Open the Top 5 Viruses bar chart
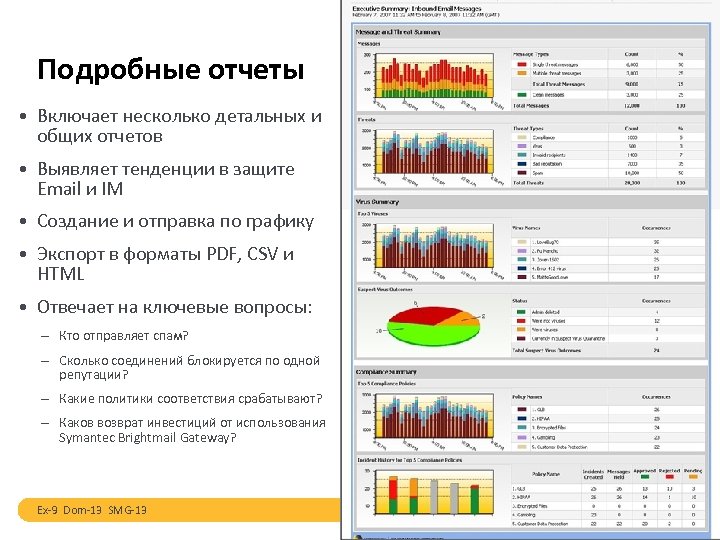 [x=434, y=246]
